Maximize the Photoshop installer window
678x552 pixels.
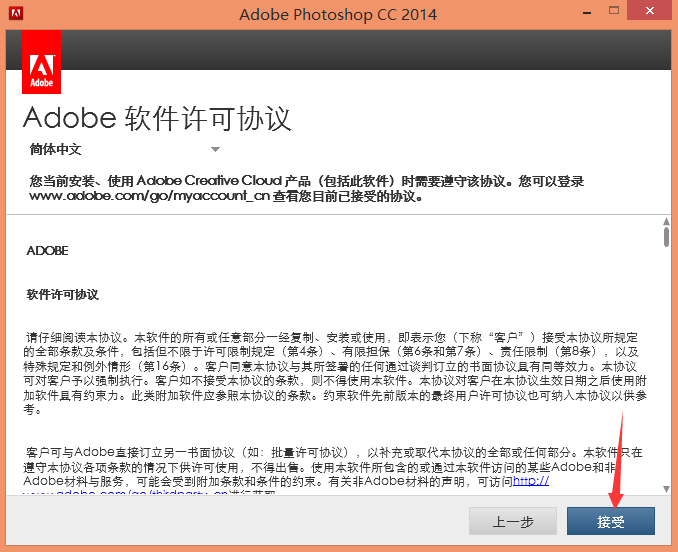[614, 11]
